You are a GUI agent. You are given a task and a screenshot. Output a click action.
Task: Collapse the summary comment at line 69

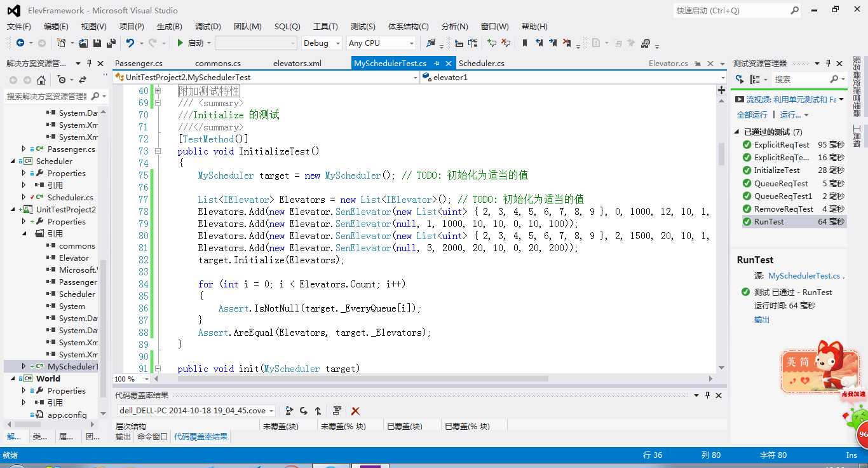click(158, 103)
